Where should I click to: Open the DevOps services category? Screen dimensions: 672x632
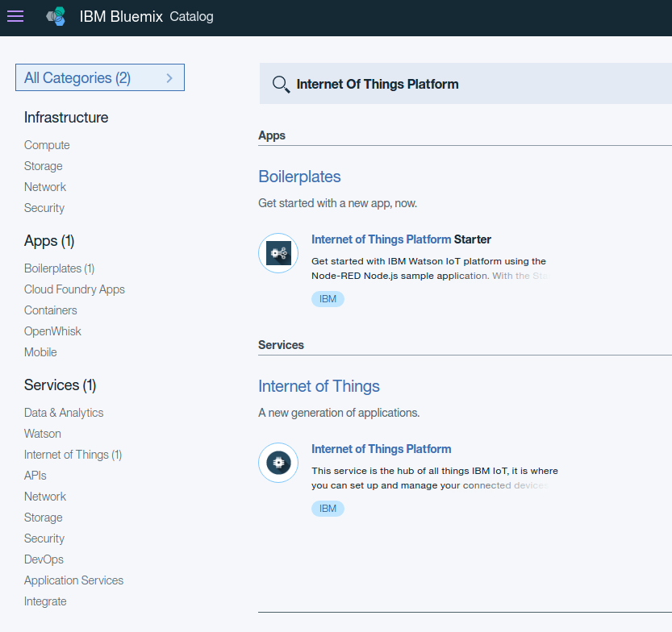click(44, 559)
